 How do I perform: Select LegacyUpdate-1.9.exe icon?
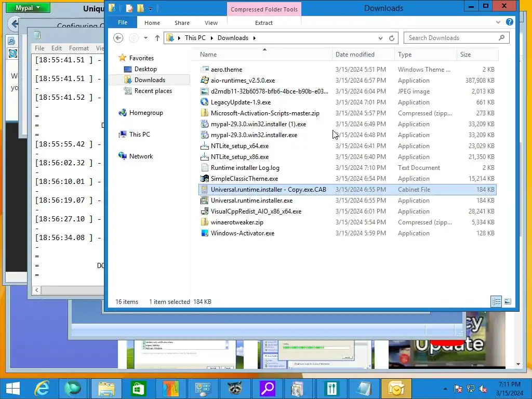click(205, 102)
